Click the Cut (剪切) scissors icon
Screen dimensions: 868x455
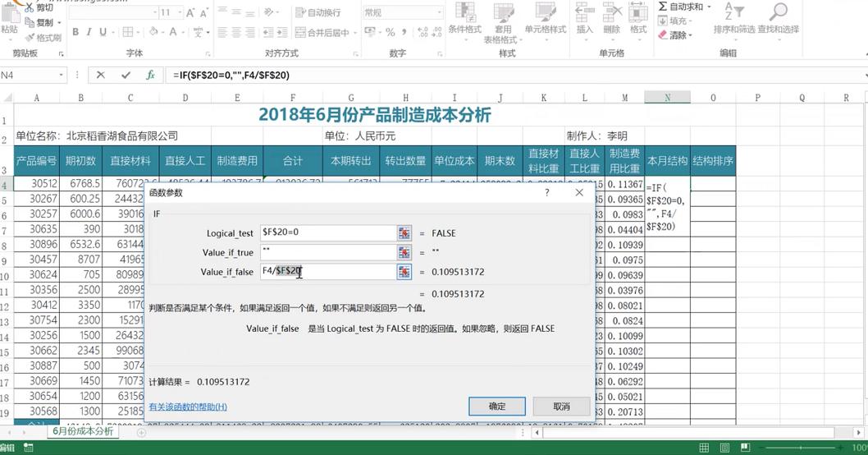coord(29,7)
